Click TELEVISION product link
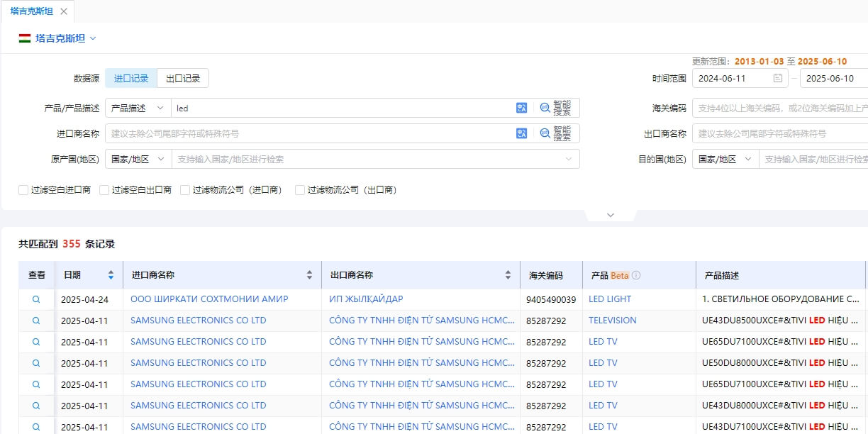The height and width of the screenshot is (434, 868). click(x=613, y=321)
